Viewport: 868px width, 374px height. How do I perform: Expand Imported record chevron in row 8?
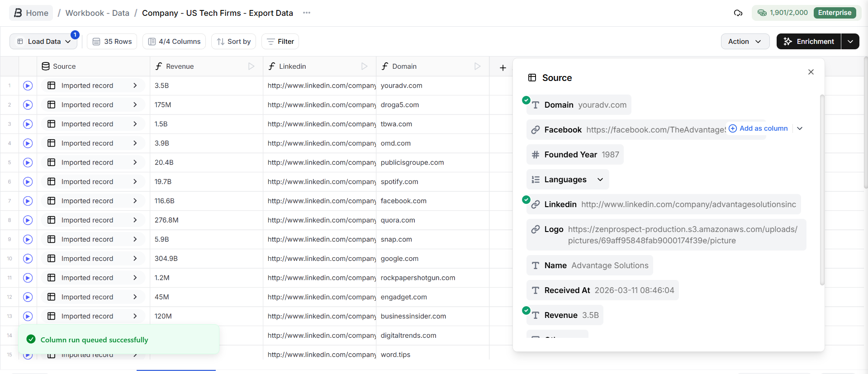[135, 220]
